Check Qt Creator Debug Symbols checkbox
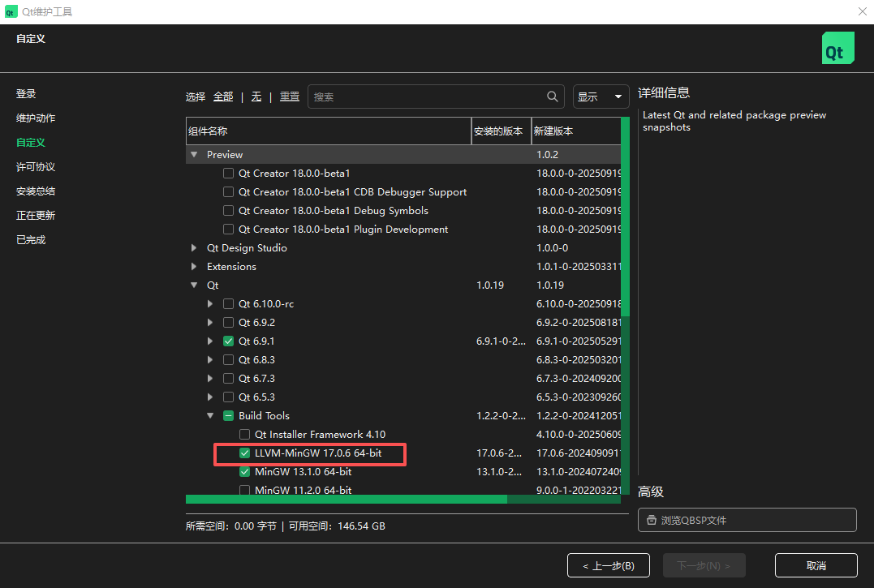874x588 pixels. click(228, 211)
